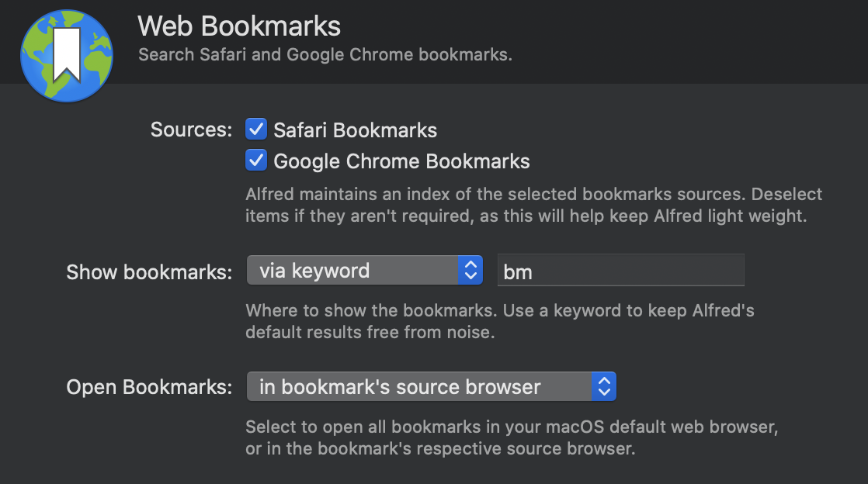Click the 'Show bookmarks:' label
This screenshot has height=484, width=868.
click(x=149, y=271)
